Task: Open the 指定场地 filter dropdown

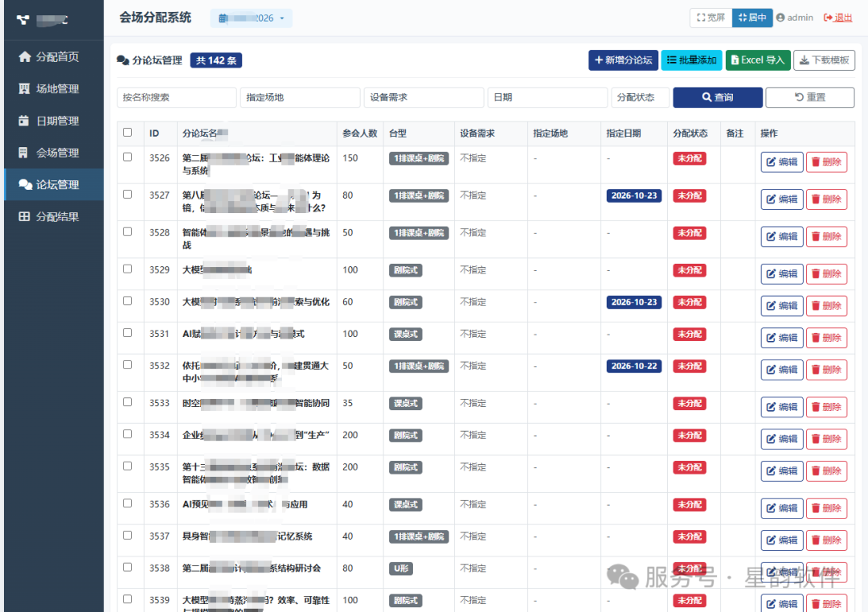Action: pyautogui.click(x=300, y=97)
